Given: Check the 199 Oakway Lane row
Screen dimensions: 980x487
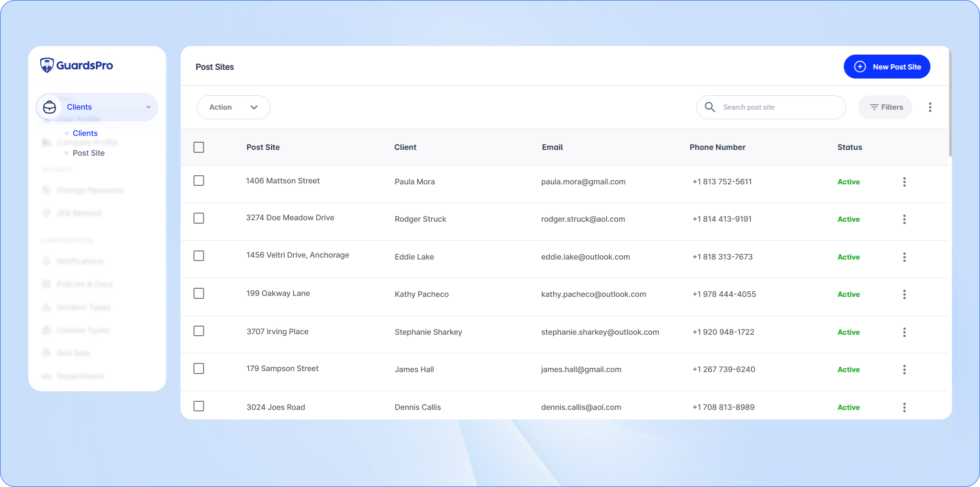Looking at the screenshot, I should pyautogui.click(x=199, y=293).
